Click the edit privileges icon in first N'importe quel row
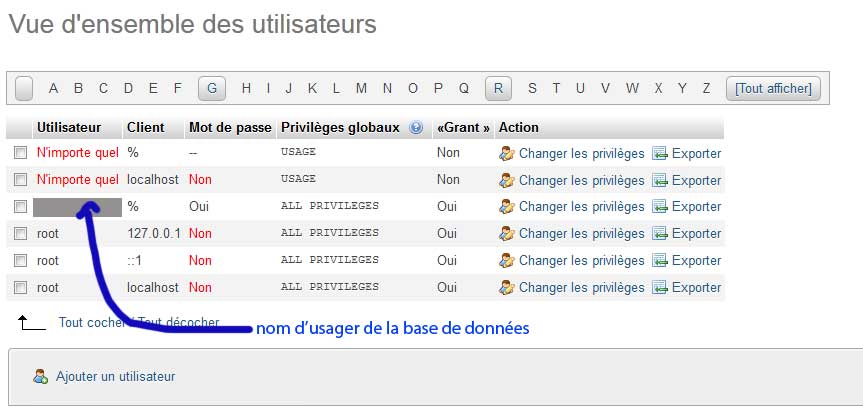This screenshot has height=407, width=863. pos(506,154)
